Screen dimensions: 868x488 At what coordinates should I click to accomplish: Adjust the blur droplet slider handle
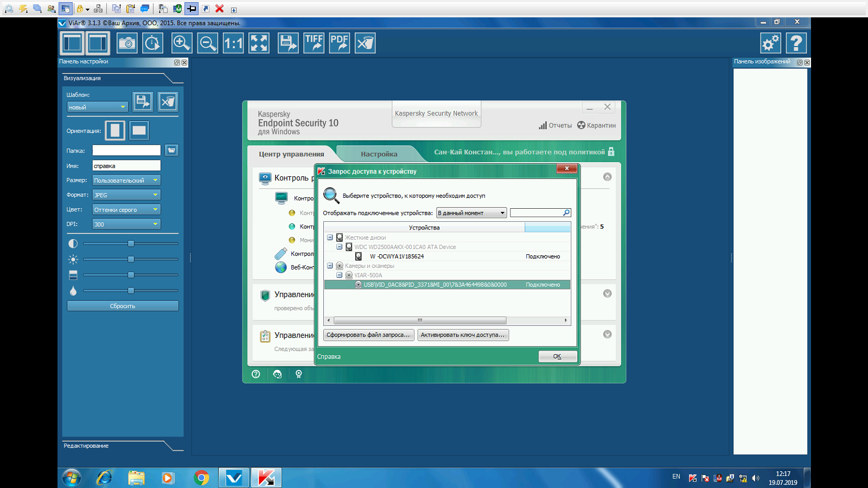tap(131, 291)
